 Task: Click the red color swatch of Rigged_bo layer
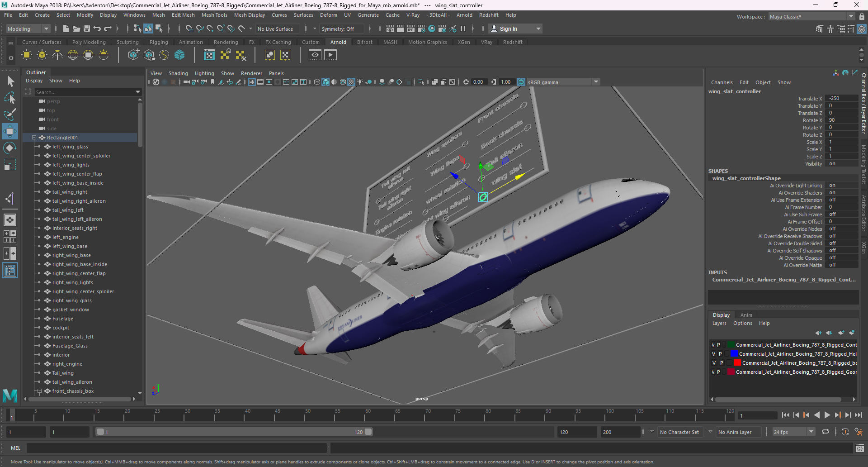737,363
